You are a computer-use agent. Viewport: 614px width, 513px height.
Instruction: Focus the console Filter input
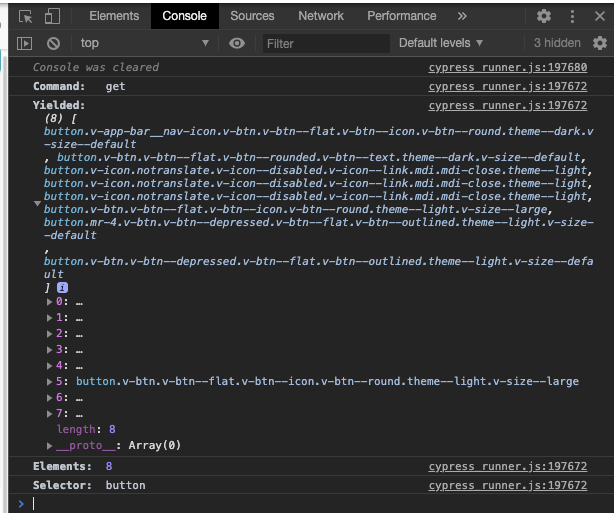pyautogui.click(x=326, y=43)
